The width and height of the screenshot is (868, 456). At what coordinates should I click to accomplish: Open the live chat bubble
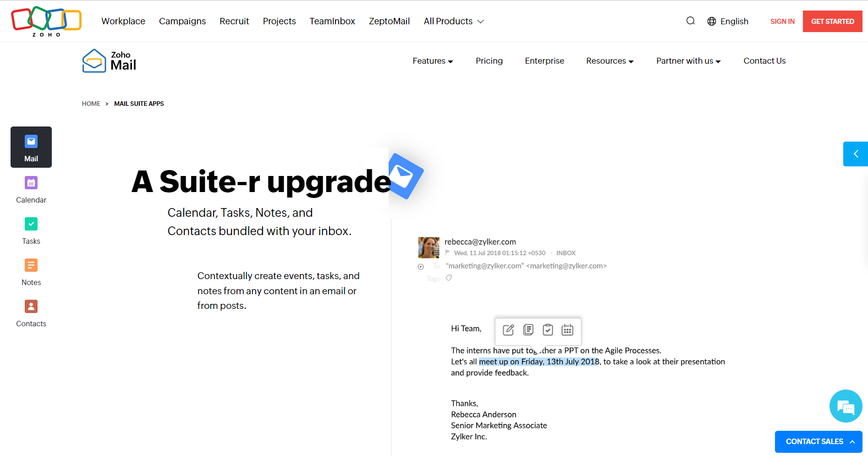point(846,406)
